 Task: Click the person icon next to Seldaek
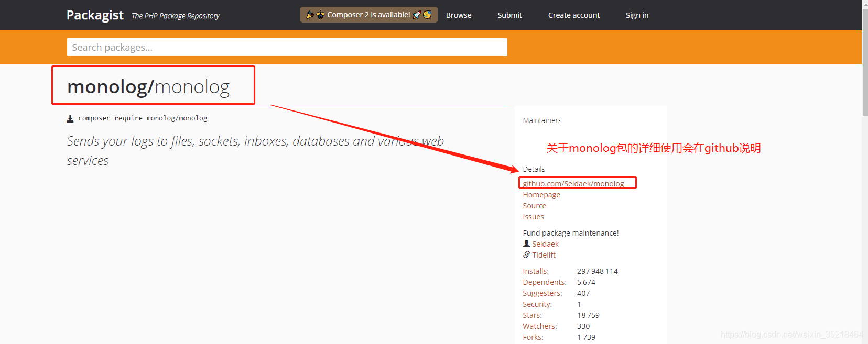coord(526,243)
